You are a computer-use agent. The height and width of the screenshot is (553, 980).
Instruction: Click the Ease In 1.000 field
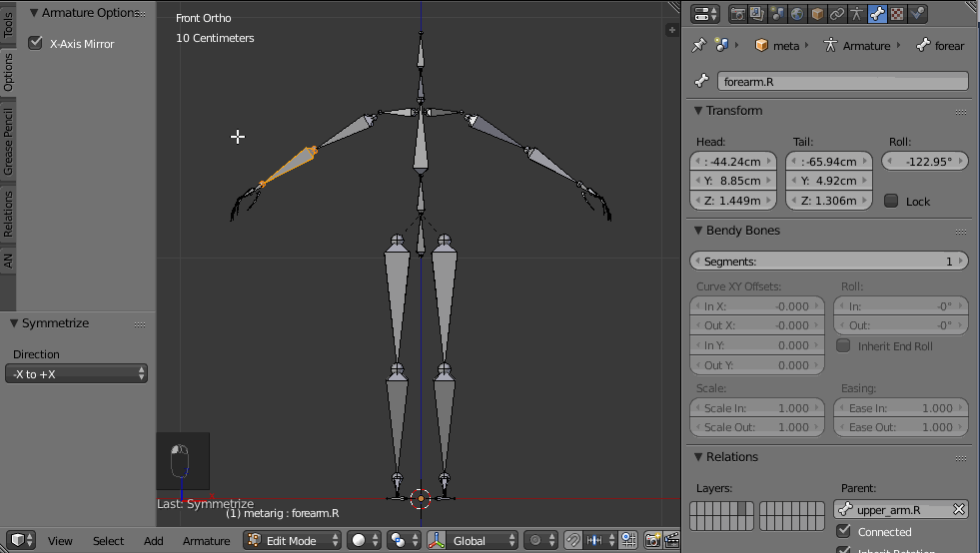901,408
